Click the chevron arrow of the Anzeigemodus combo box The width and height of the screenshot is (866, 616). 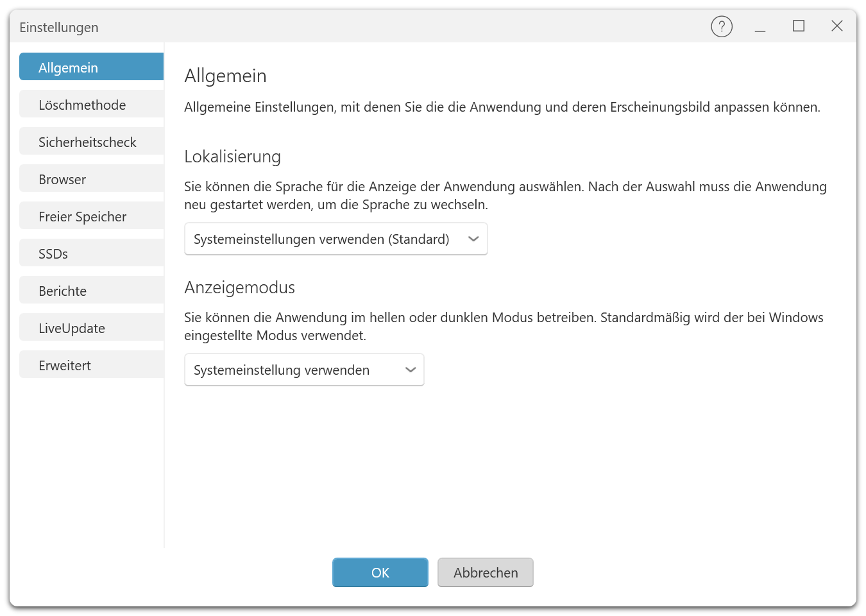411,370
